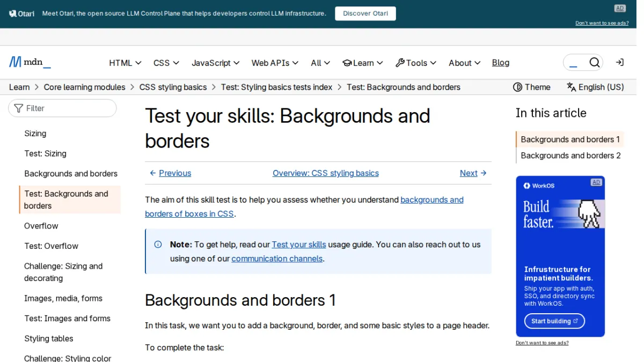Viewport: 644px width, 362px height.
Task: Focus the sidebar Filter field
Action: pos(62,108)
